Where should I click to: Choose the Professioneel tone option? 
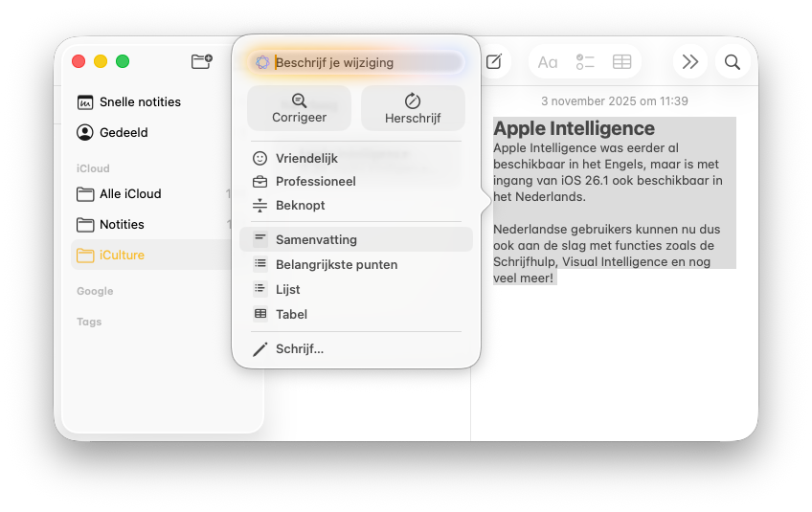(x=315, y=182)
